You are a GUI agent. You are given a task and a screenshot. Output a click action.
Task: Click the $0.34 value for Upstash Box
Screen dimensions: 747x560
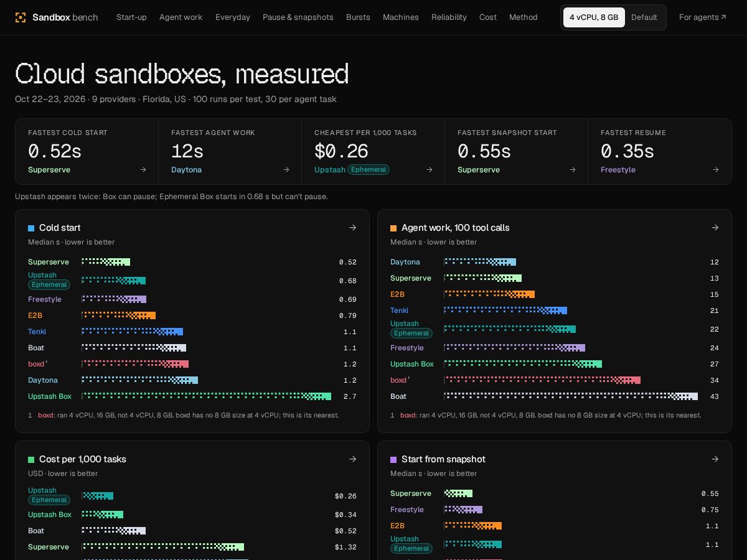coord(345,515)
